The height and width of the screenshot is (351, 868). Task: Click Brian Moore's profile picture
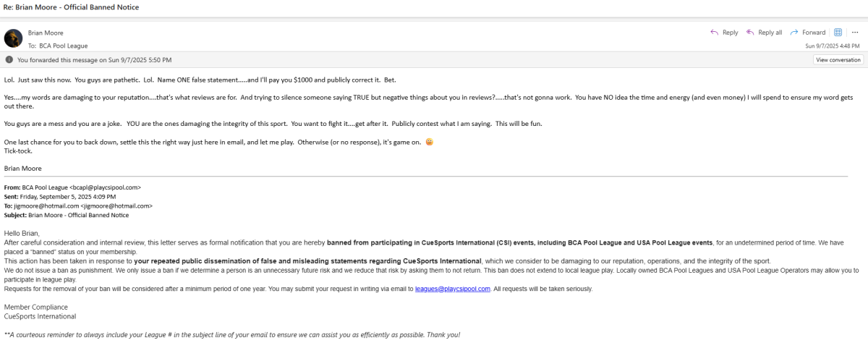pyautogui.click(x=13, y=38)
